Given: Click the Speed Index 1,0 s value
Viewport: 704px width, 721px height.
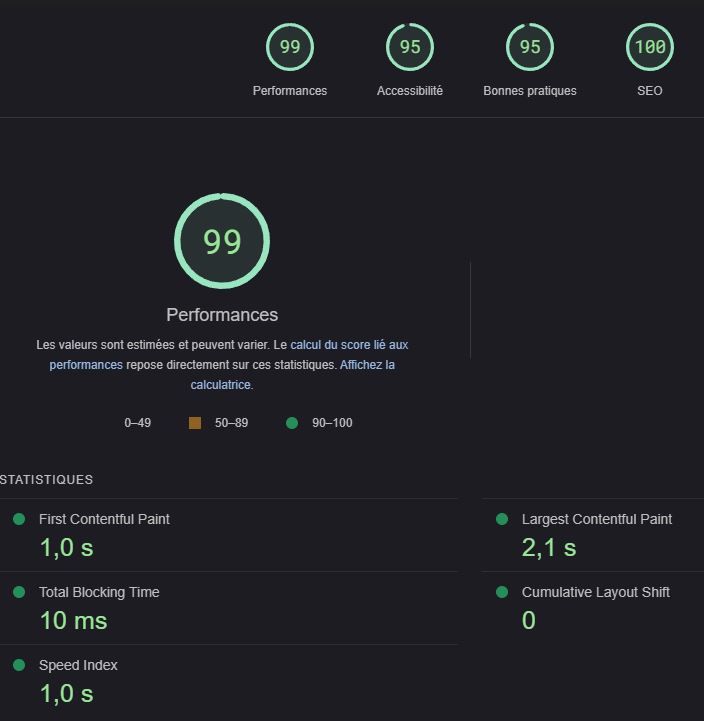Looking at the screenshot, I should [67, 694].
